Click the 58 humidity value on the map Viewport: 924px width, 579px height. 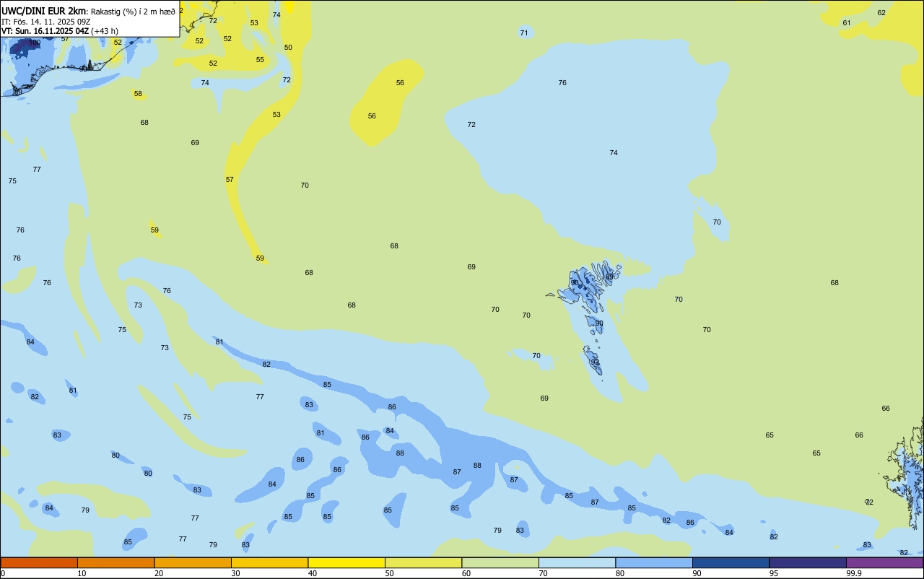coord(138,94)
